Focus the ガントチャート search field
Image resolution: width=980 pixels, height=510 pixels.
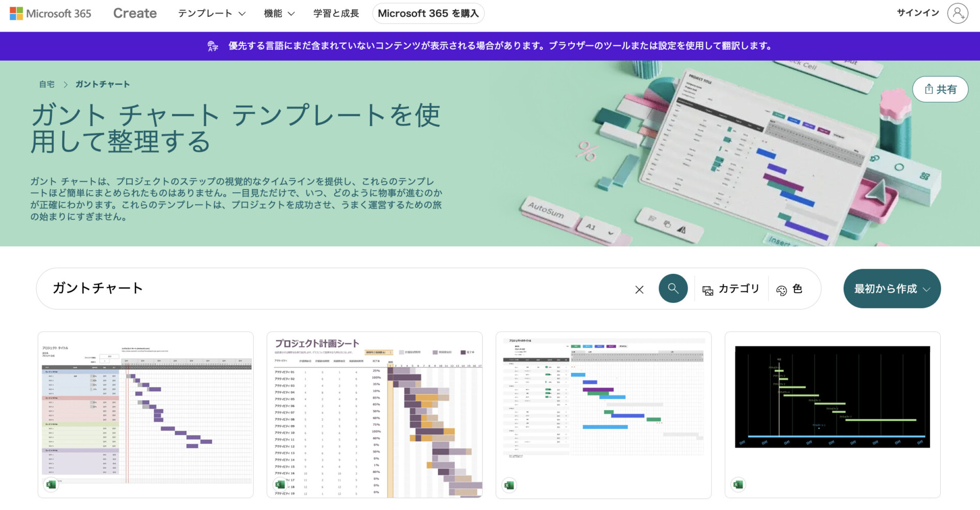click(337, 289)
